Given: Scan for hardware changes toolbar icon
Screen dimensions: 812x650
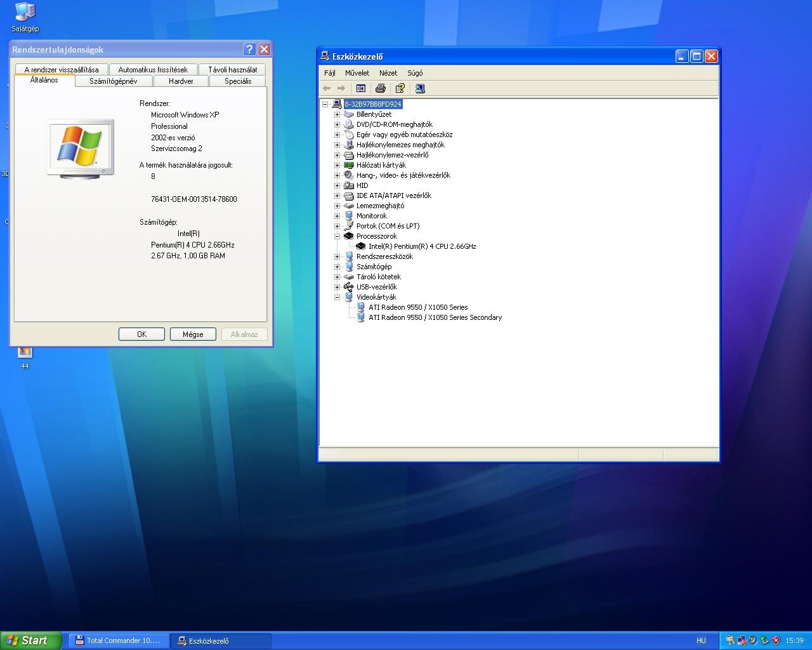Looking at the screenshot, I should tap(420, 88).
